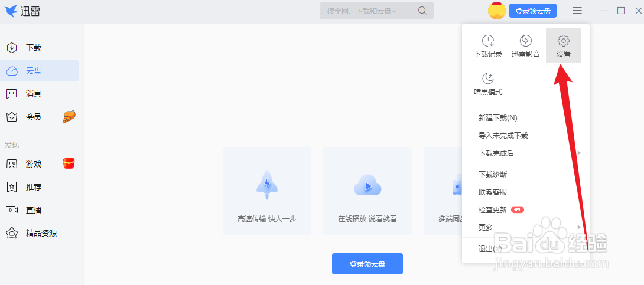Click the 云盘 cloud icon in sidebar
The width and height of the screenshot is (644, 285).
pyautogui.click(x=12, y=71)
